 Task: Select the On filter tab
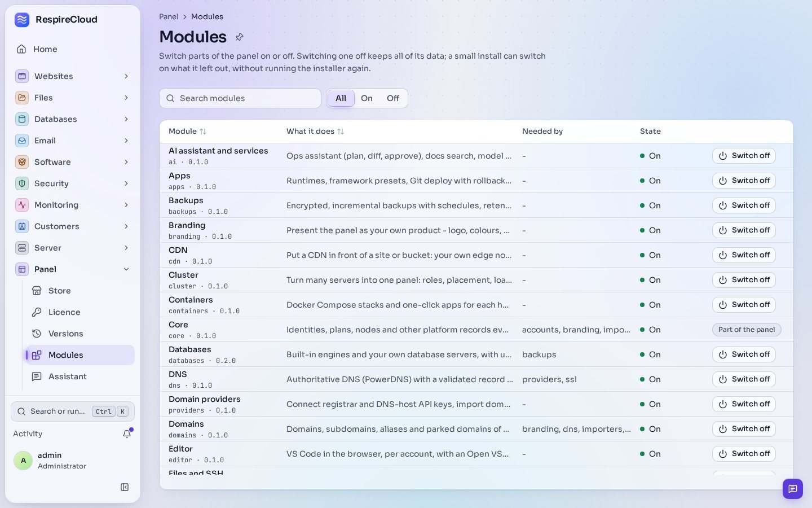367,98
